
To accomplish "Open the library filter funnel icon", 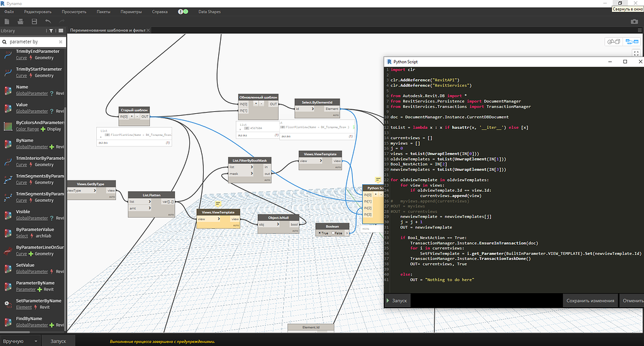I will pos(52,30).
